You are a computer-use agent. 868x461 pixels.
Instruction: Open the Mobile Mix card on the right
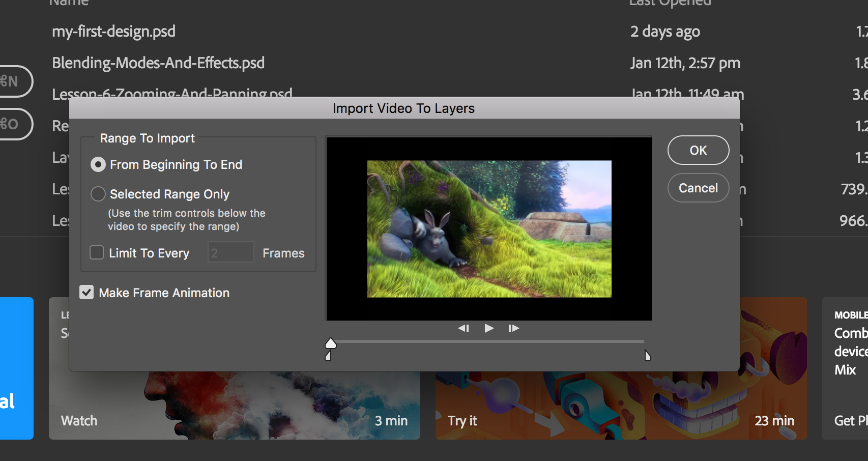point(845,368)
